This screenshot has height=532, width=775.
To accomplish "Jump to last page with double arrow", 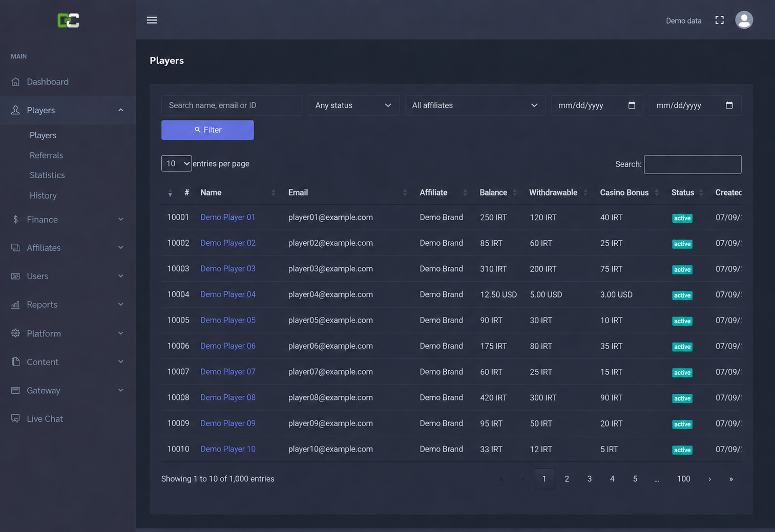I will [x=731, y=479].
